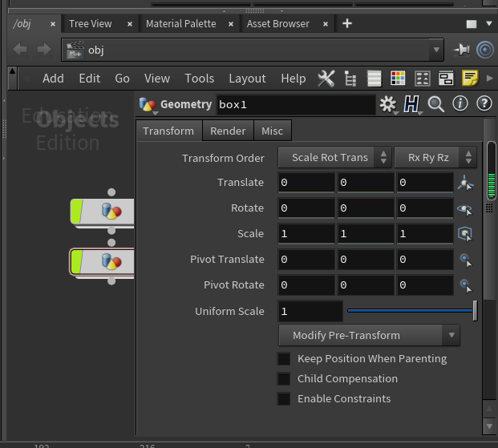Toggle the tree list view icon
The height and width of the screenshot is (448, 498).
click(350, 79)
